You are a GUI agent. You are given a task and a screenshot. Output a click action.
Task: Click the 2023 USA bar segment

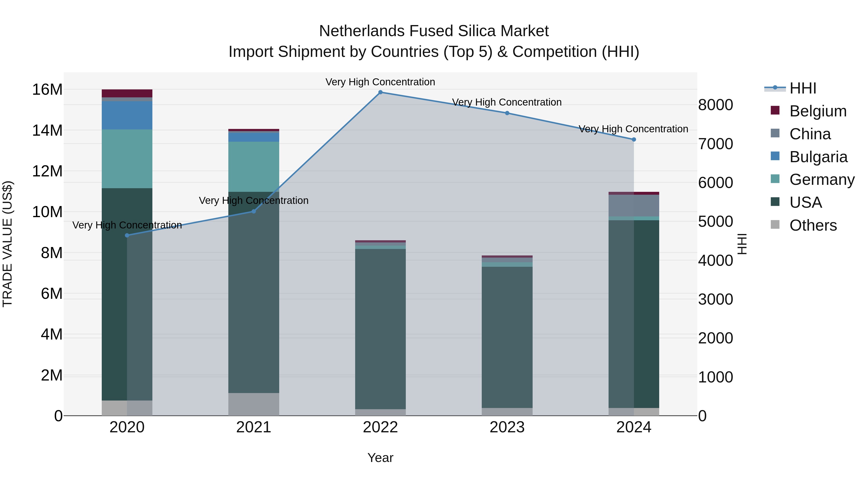(x=507, y=337)
